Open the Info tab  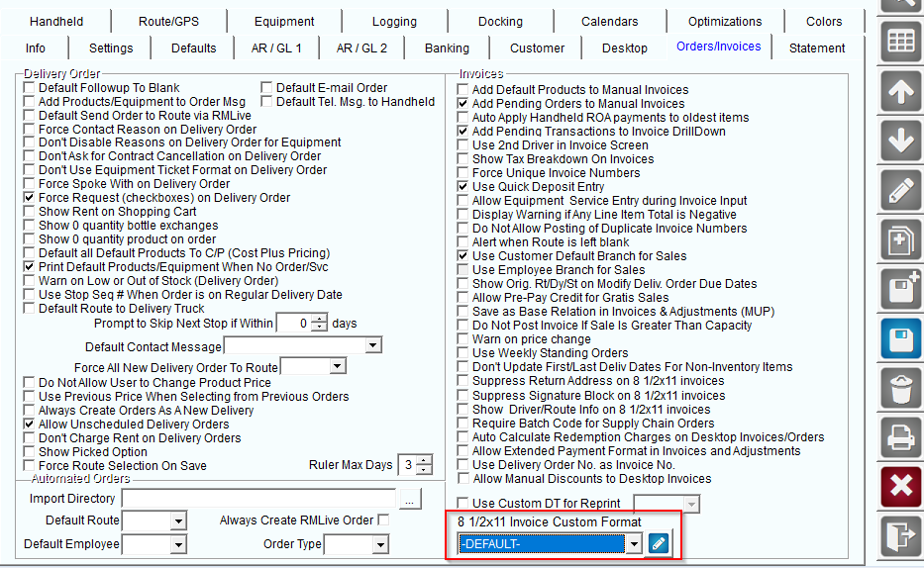click(x=36, y=48)
